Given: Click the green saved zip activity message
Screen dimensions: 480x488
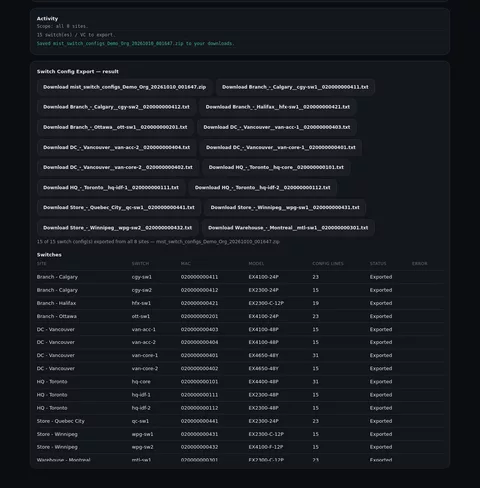Looking at the screenshot, I should [x=135, y=43].
